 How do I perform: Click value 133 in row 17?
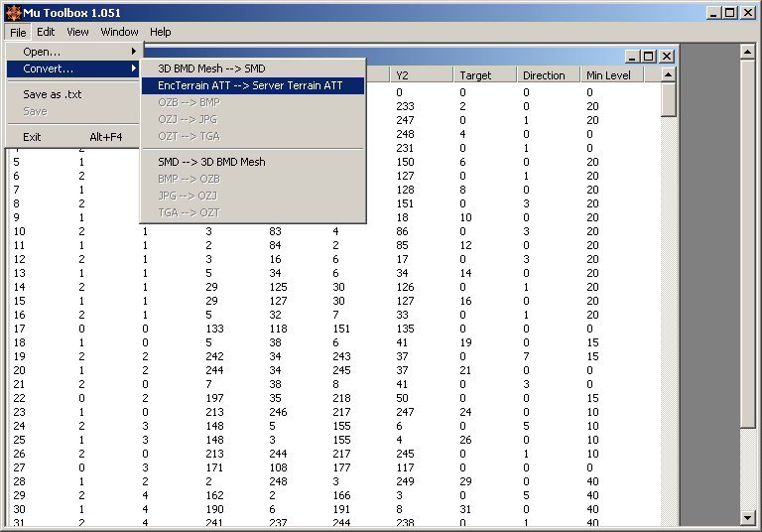214,329
